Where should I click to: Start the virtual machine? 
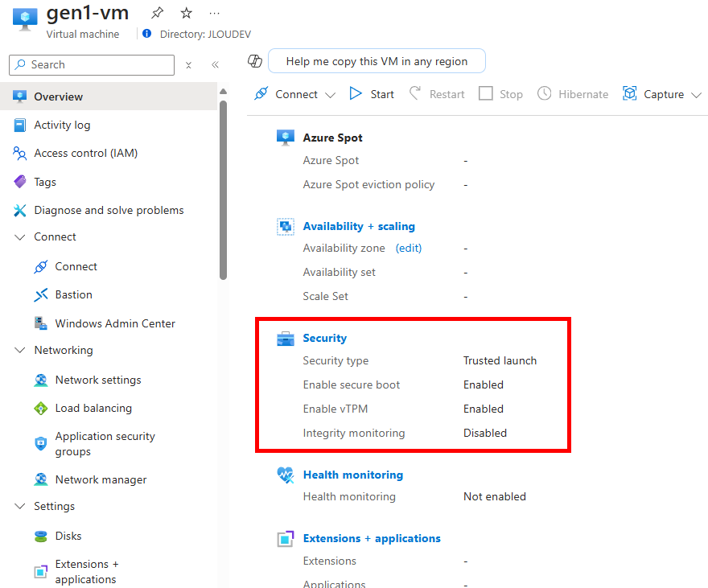coord(372,94)
